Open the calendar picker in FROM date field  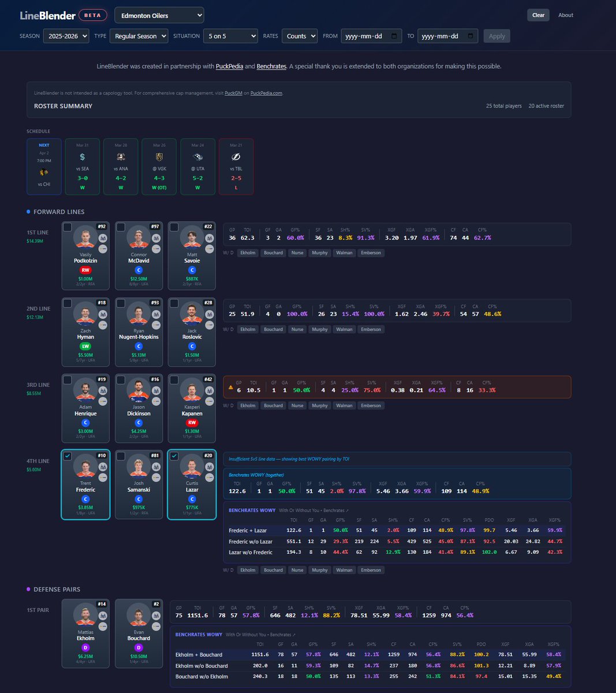pyautogui.click(x=394, y=36)
